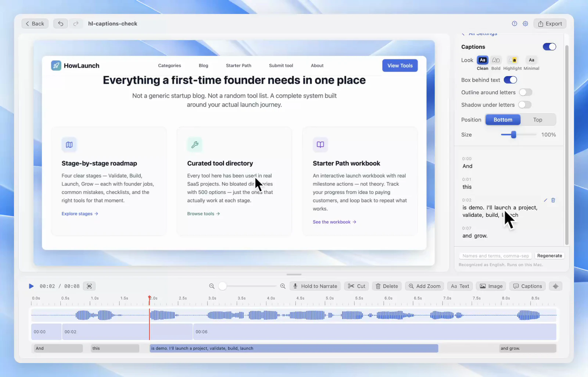The height and width of the screenshot is (377, 588).
Task: Click the zoom in magnifier icon
Action: pos(283,286)
